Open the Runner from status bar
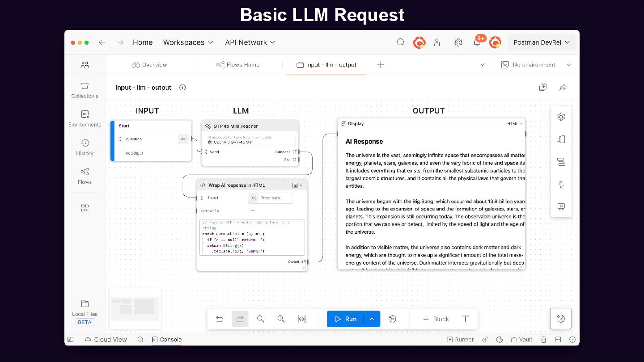Image resolution: width=644 pixels, height=362 pixels. pos(460,340)
